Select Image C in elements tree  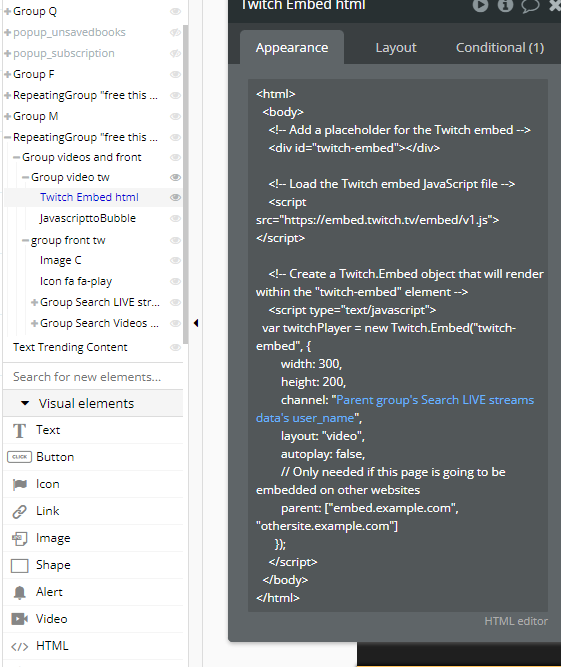click(60, 260)
